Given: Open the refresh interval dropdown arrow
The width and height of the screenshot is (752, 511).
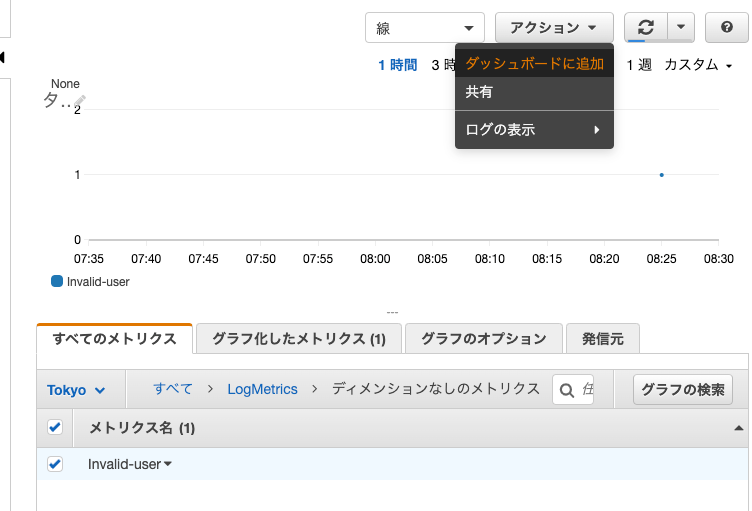Looking at the screenshot, I should [x=681, y=27].
